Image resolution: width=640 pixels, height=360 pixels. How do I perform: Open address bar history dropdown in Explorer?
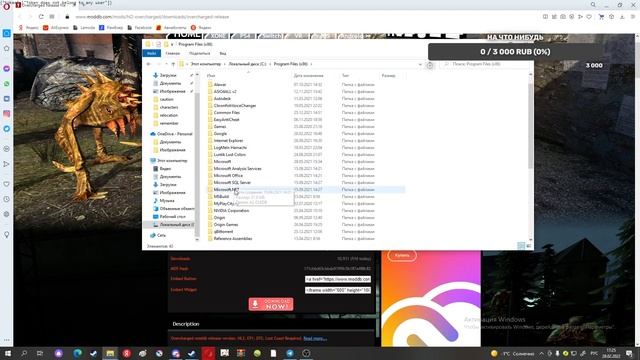[x=420, y=64]
